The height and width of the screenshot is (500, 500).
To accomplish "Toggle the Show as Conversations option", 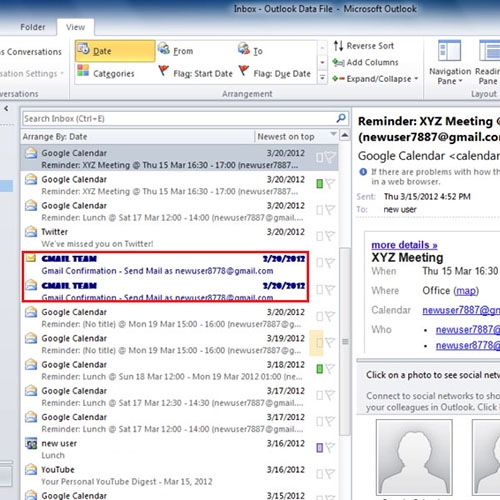I will [31, 52].
